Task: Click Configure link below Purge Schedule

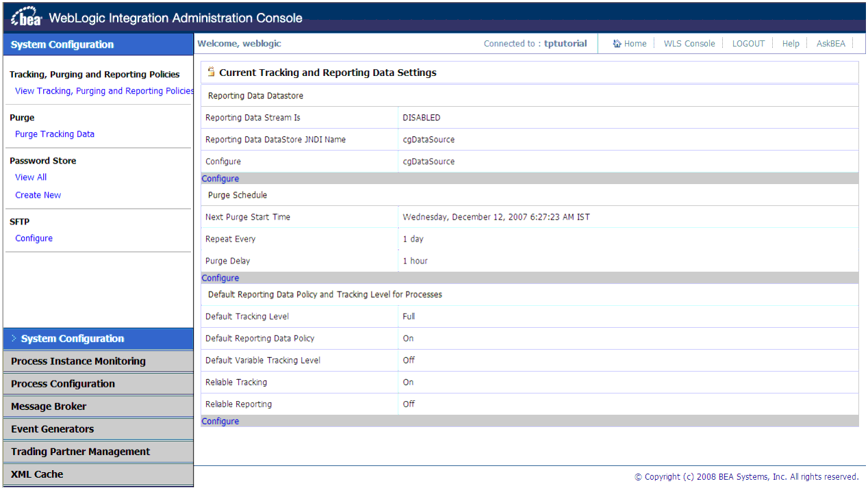Action: [220, 278]
